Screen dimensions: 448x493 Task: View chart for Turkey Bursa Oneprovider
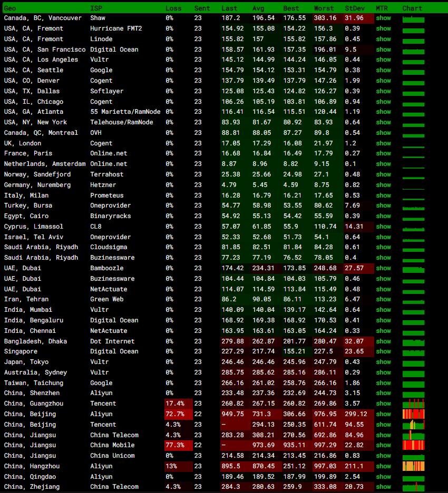click(x=413, y=208)
